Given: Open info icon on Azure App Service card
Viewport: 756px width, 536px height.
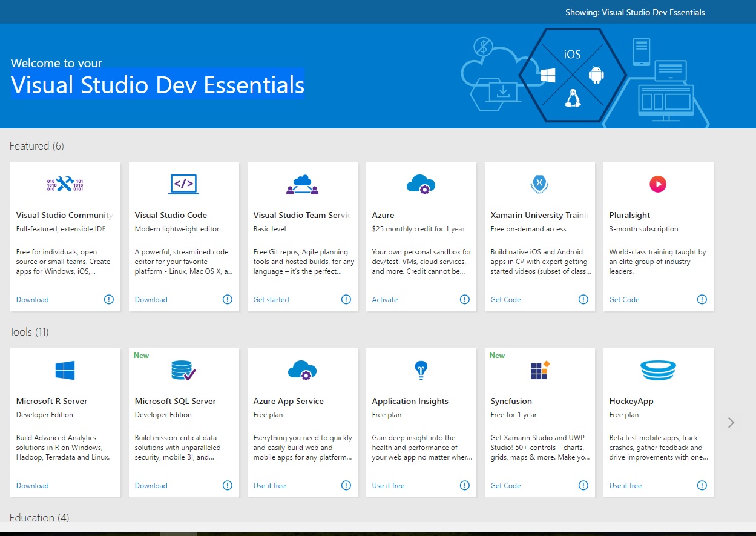Looking at the screenshot, I should coord(346,485).
